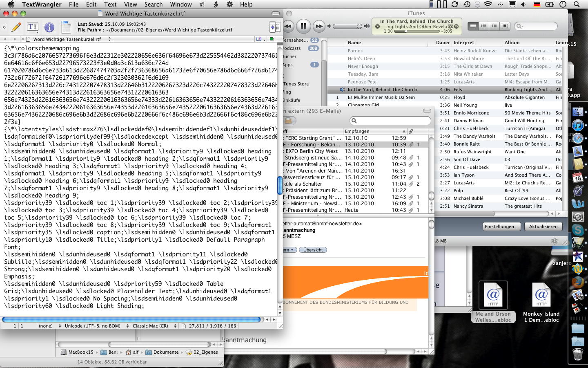Switch iTunes to Cover Flow view
Screen dimensions: 588x368
coord(505,26)
